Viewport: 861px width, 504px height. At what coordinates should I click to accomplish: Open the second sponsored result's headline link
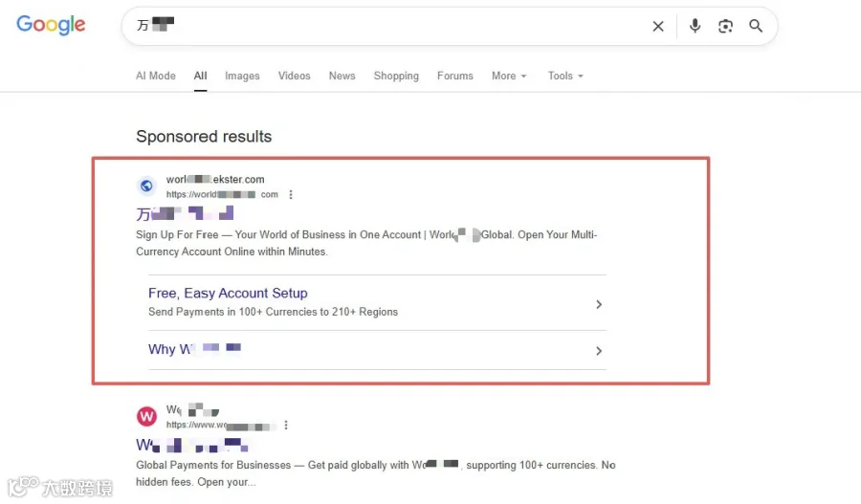click(192, 445)
